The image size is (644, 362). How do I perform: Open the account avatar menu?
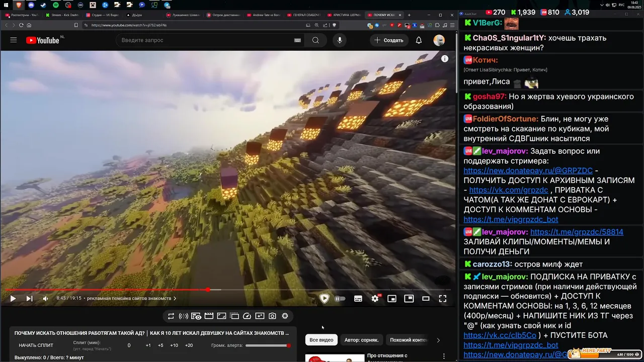[439, 40]
